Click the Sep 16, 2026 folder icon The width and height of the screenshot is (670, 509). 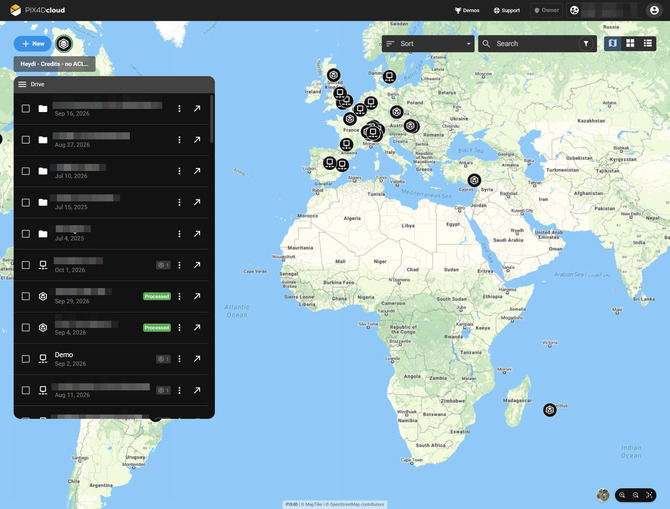coord(43,109)
